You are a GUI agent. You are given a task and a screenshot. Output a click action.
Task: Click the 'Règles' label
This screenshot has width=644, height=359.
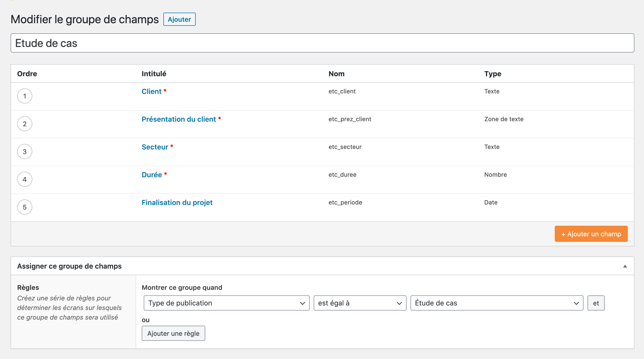tap(28, 288)
